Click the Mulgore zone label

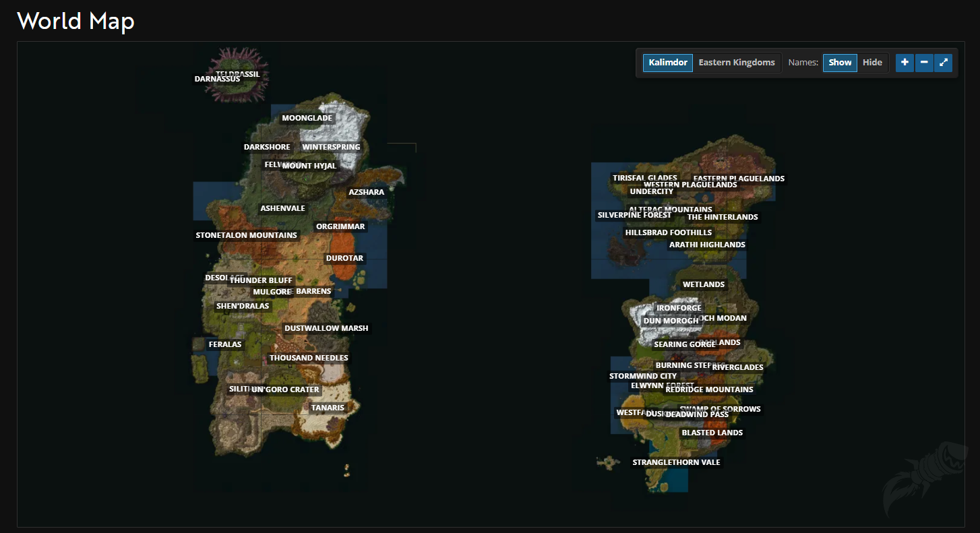272,292
